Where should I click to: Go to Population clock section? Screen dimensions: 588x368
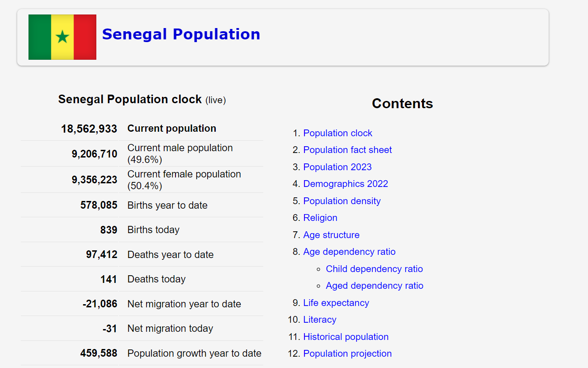coord(337,133)
